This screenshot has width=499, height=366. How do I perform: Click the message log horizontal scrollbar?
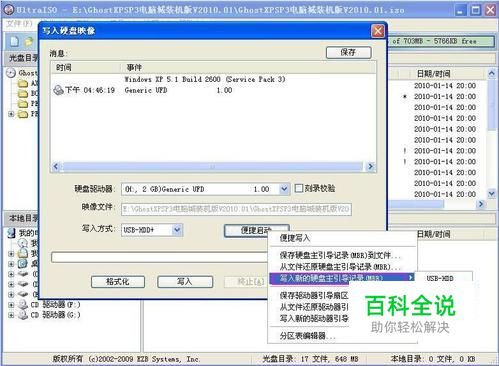click(213, 166)
